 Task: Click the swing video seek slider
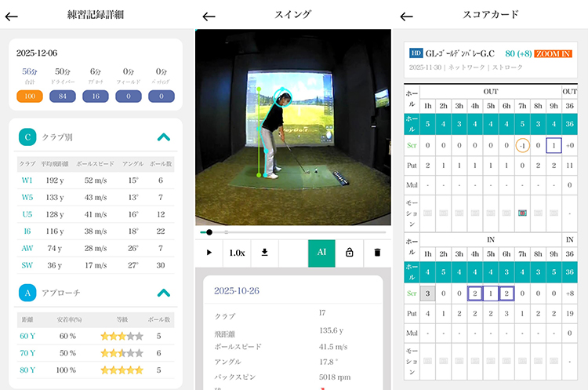(x=292, y=232)
